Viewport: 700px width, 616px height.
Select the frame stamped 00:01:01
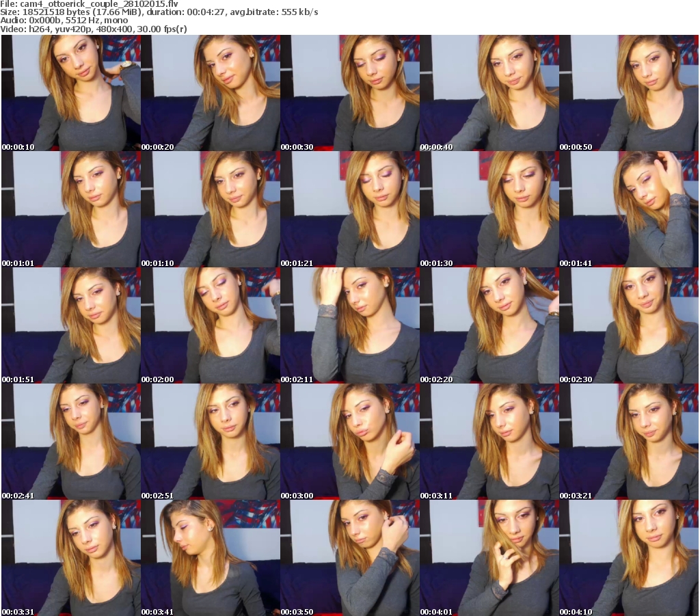pos(71,209)
